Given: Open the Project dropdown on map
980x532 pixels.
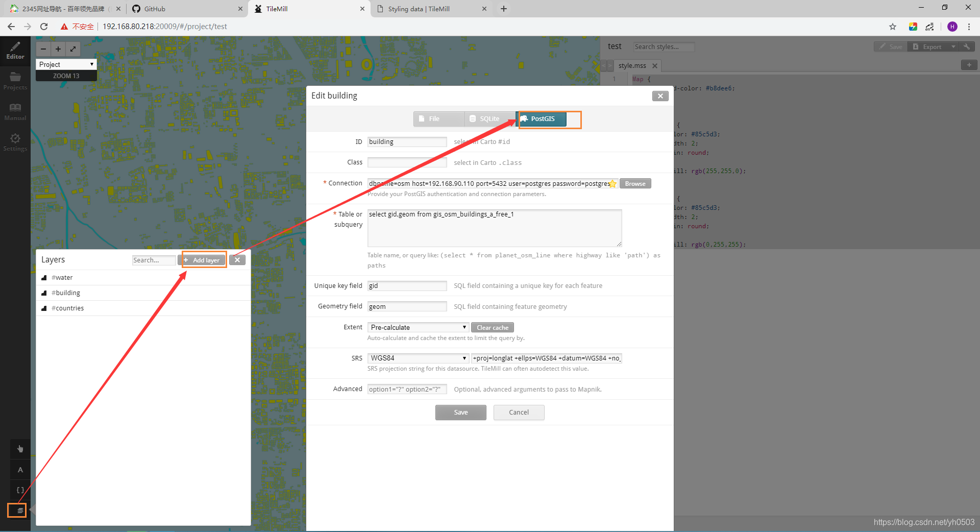Looking at the screenshot, I should coord(66,64).
